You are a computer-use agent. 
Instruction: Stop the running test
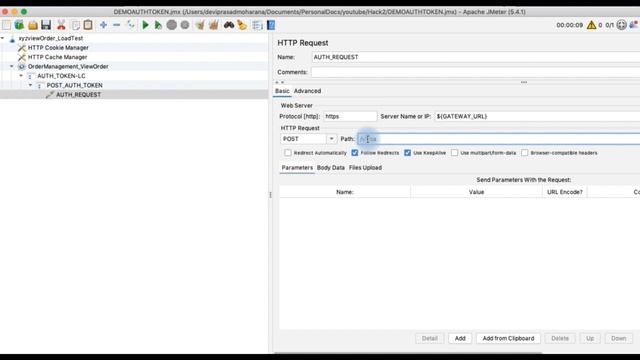(x=172, y=25)
